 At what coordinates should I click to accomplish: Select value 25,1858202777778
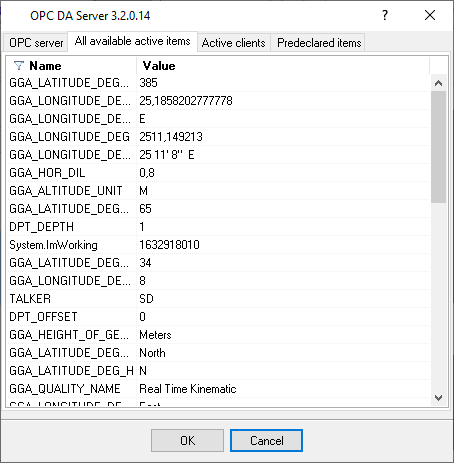[x=186, y=101]
